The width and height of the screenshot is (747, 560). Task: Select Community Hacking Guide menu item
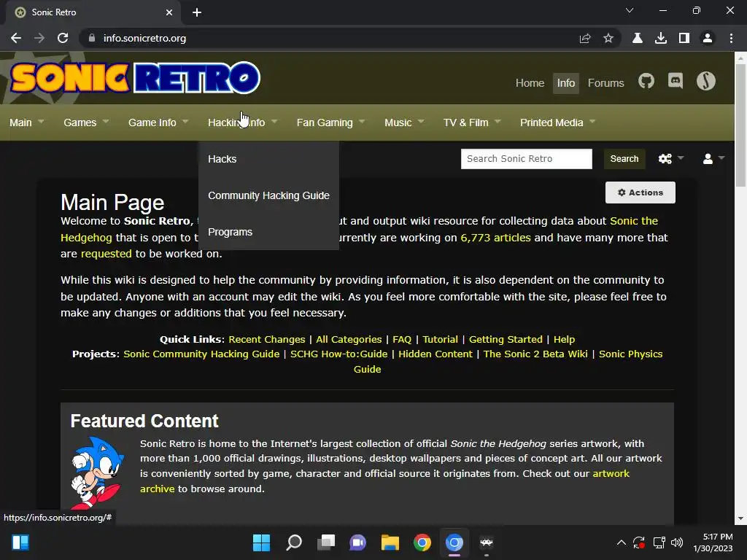[268, 195]
